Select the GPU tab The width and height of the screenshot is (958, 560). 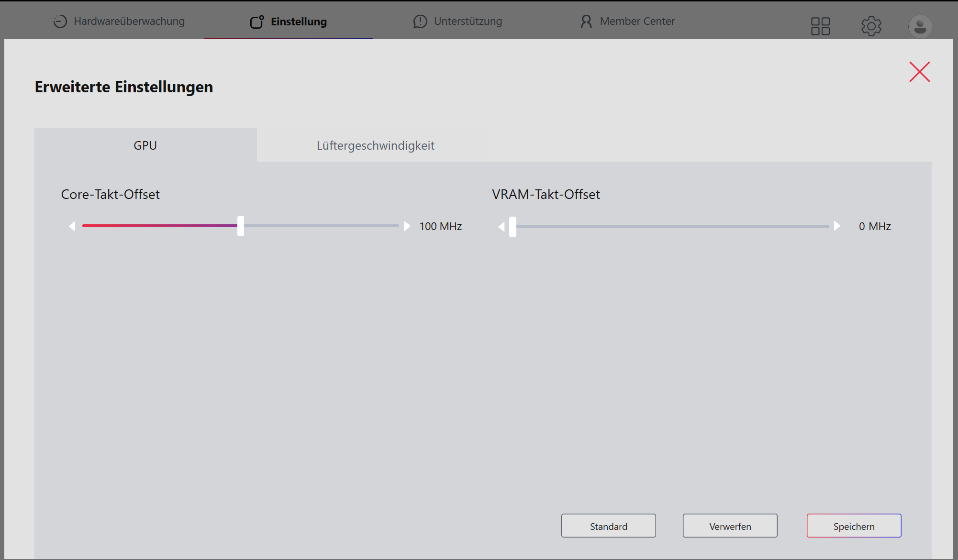point(145,145)
